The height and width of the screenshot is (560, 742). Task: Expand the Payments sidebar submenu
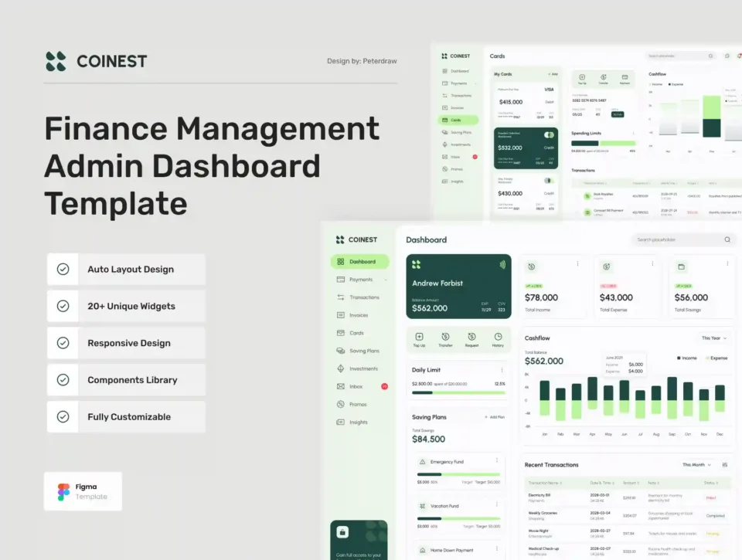[386, 280]
